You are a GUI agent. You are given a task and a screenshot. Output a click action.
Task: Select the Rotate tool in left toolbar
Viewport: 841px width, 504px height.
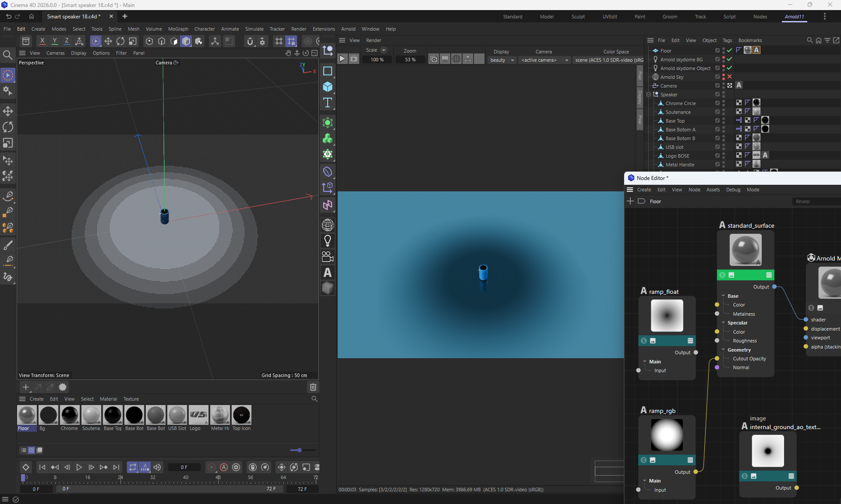[8, 127]
